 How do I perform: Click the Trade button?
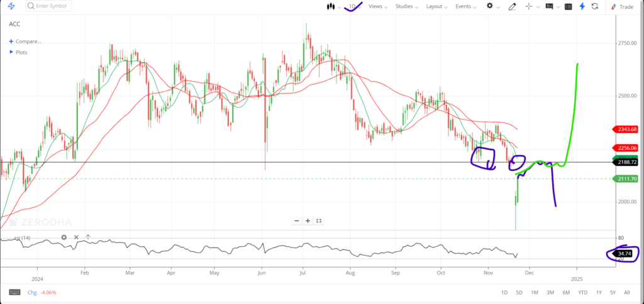coord(623,6)
